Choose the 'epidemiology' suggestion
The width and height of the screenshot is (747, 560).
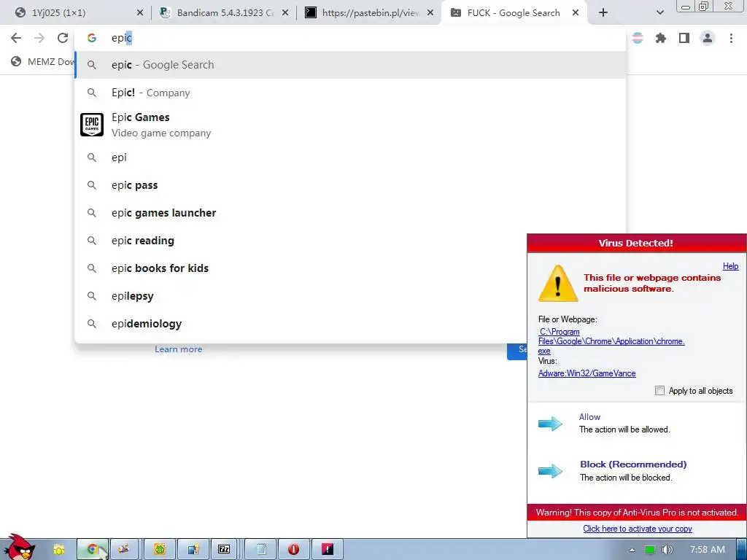(x=300, y=323)
